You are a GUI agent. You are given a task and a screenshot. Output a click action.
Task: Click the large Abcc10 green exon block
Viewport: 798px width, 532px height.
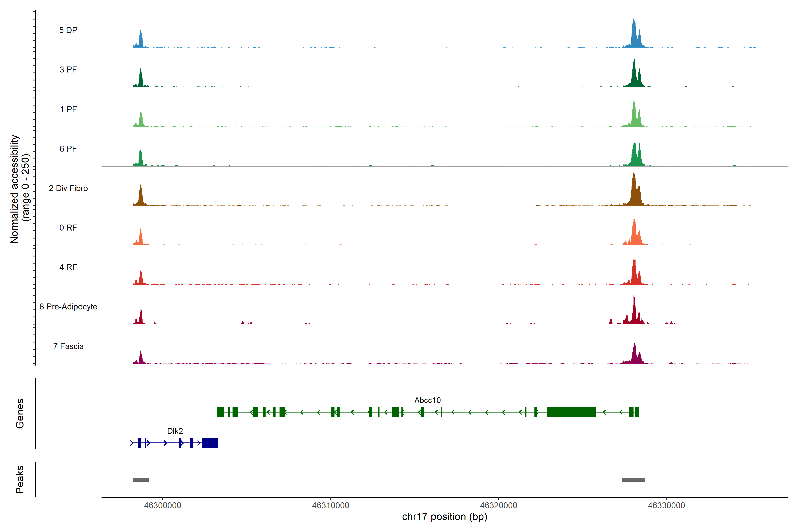[571, 412]
